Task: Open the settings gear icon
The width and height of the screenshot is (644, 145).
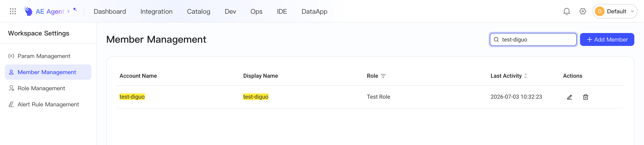Action: pyautogui.click(x=582, y=11)
